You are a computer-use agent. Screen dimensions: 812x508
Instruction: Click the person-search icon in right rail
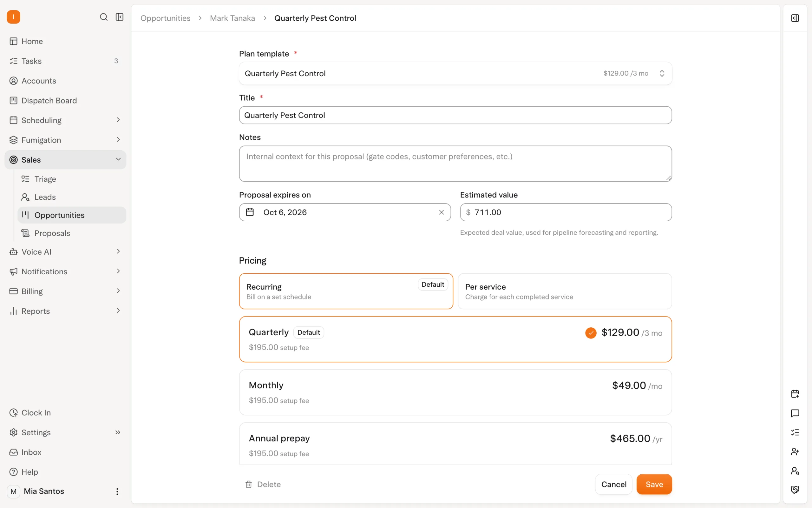coord(795,471)
